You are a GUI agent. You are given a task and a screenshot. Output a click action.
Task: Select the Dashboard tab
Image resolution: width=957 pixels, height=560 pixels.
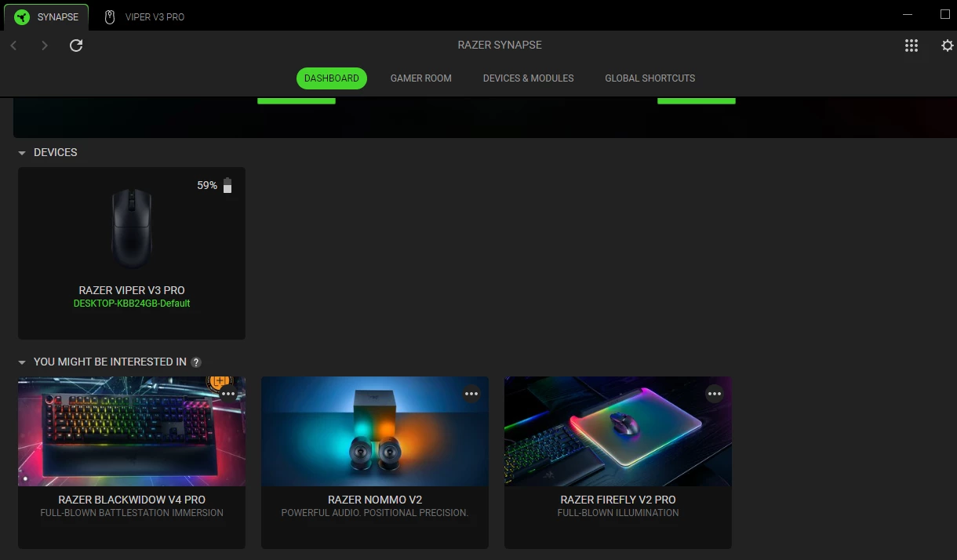(x=332, y=78)
